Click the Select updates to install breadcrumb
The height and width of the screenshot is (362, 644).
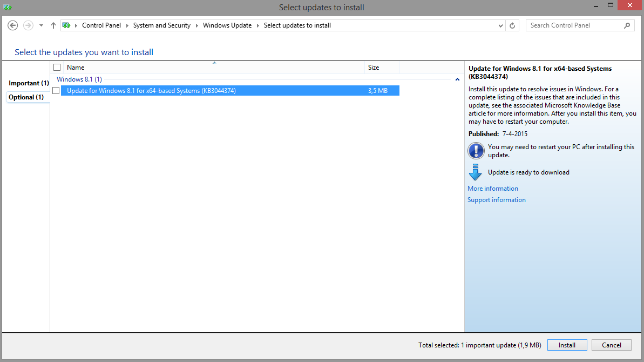point(297,25)
